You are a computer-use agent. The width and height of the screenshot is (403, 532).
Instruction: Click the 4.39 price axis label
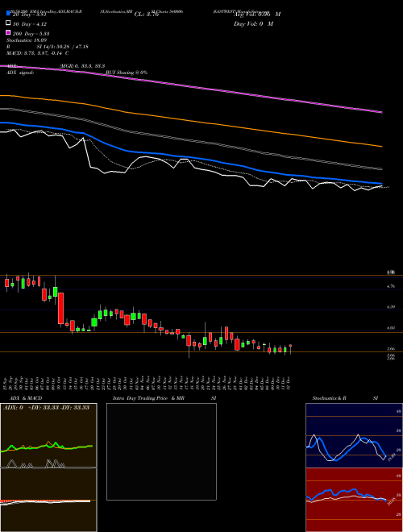tap(391, 307)
